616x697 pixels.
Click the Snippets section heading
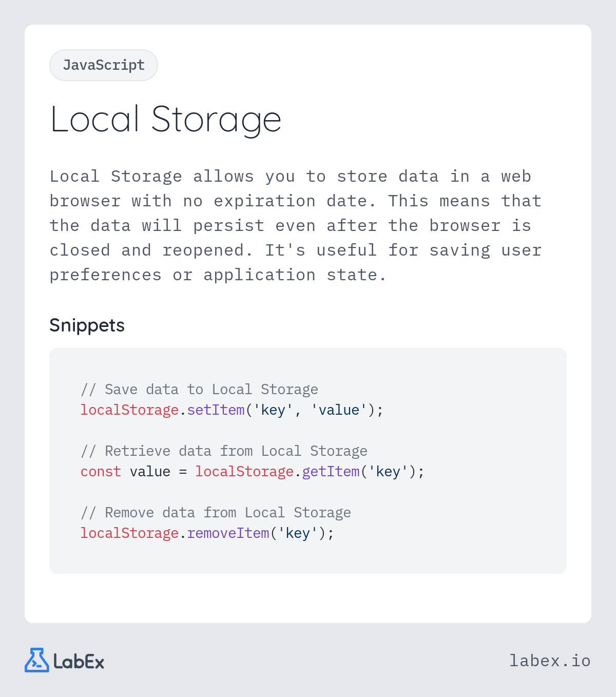coord(87,325)
